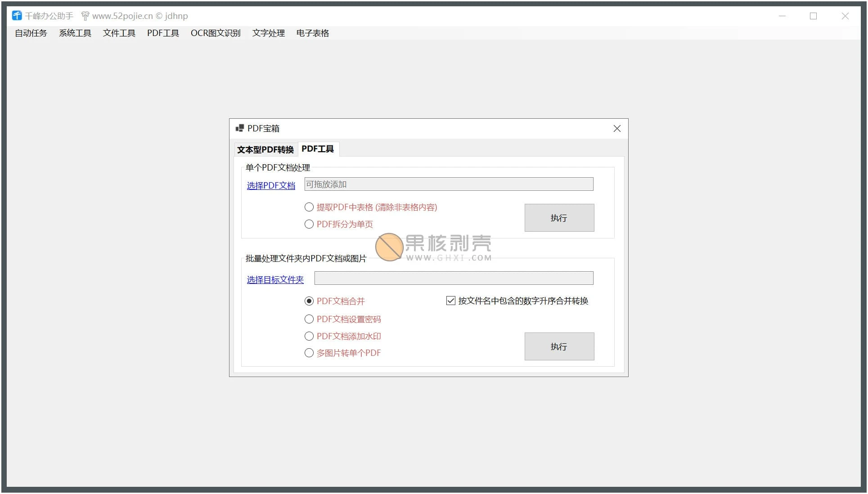Click 执行 button in batch processing section

point(559,346)
